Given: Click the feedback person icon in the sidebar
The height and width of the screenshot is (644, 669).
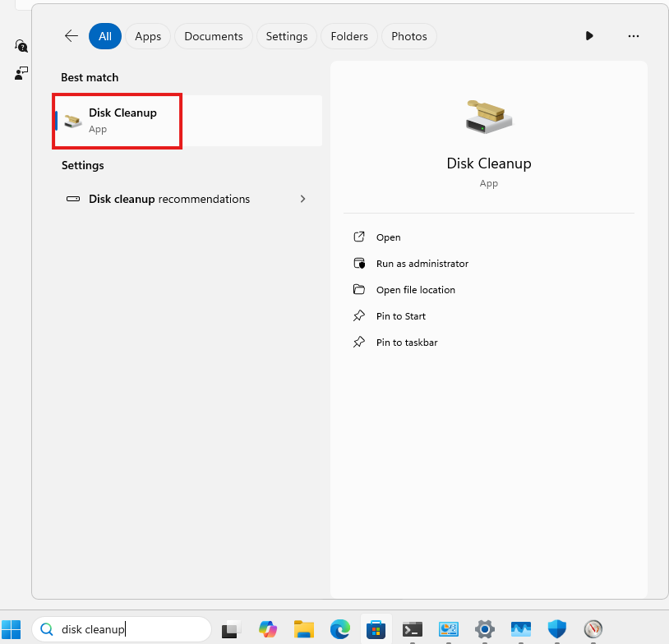Looking at the screenshot, I should click(x=21, y=73).
